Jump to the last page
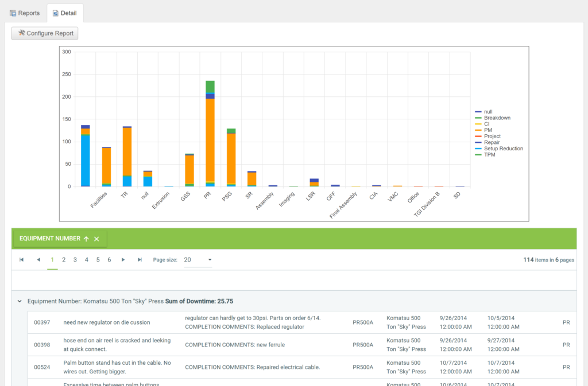Image resolution: width=588 pixels, height=386 pixels. click(x=140, y=260)
